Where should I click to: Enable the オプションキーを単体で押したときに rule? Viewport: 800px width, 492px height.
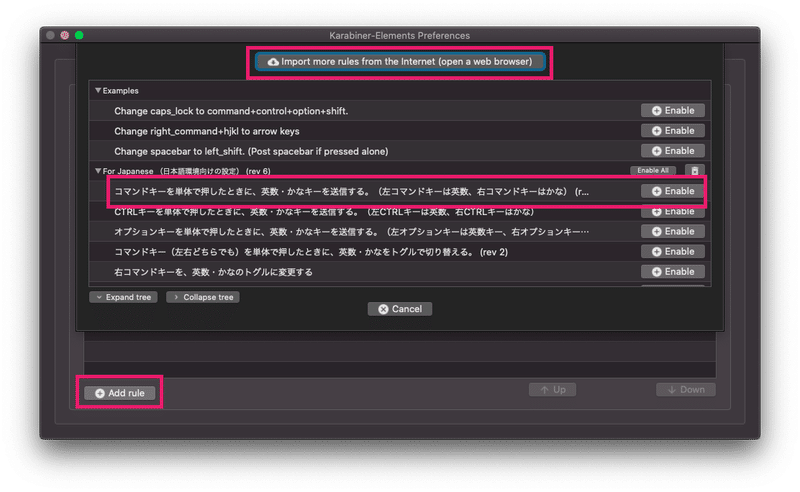point(673,231)
